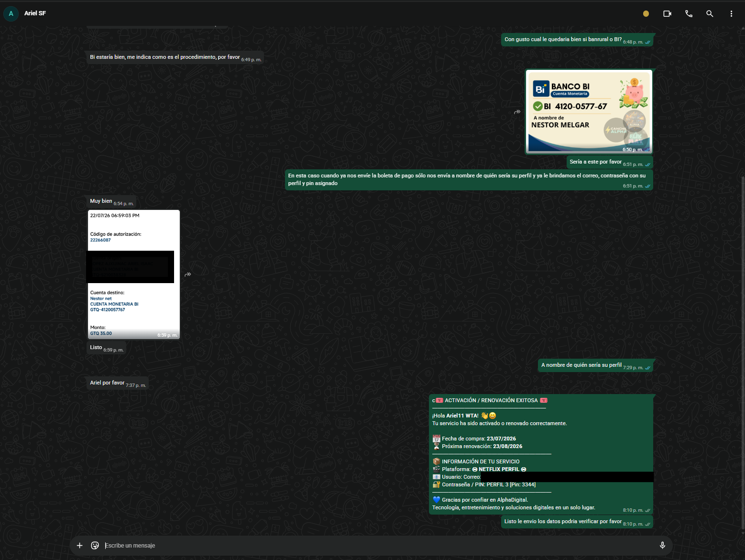
Task: Open the Ariel SF profile avatar
Action: coord(11,13)
